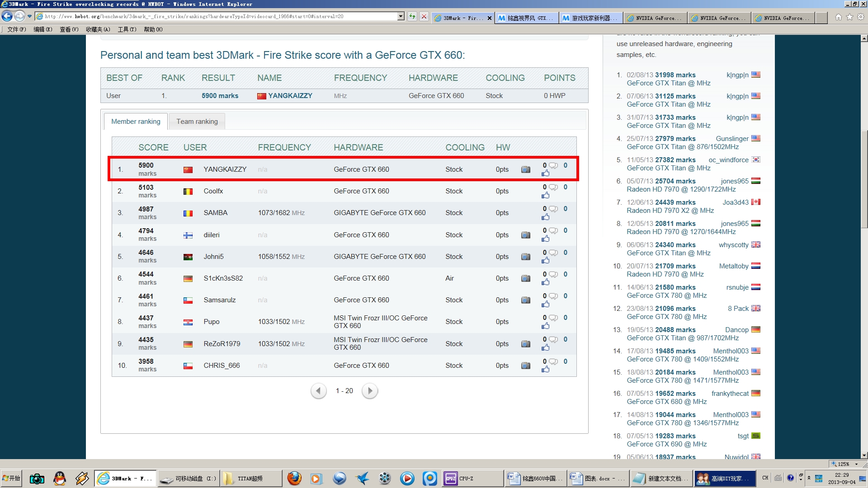Open Firefox from the taskbar
The image size is (868, 488).
click(x=294, y=478)
